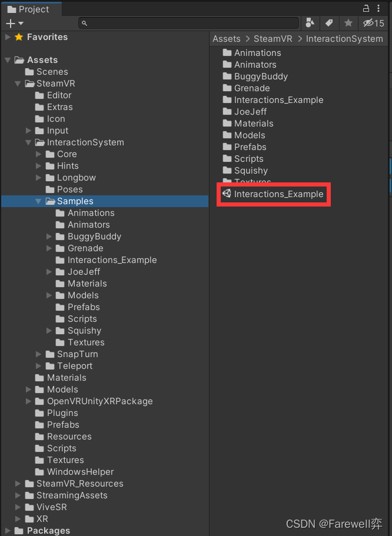Open Animators folder in right pane

pos(250,65)
